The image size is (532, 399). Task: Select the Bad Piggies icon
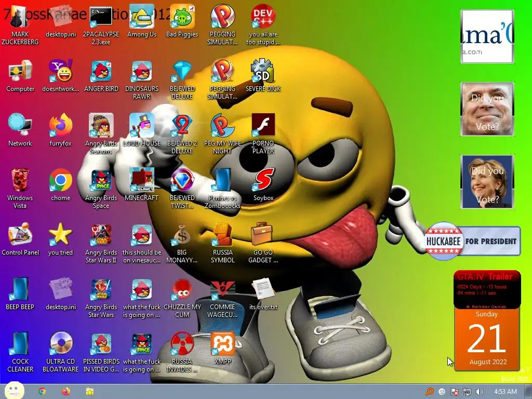click(x=182, y=21)
